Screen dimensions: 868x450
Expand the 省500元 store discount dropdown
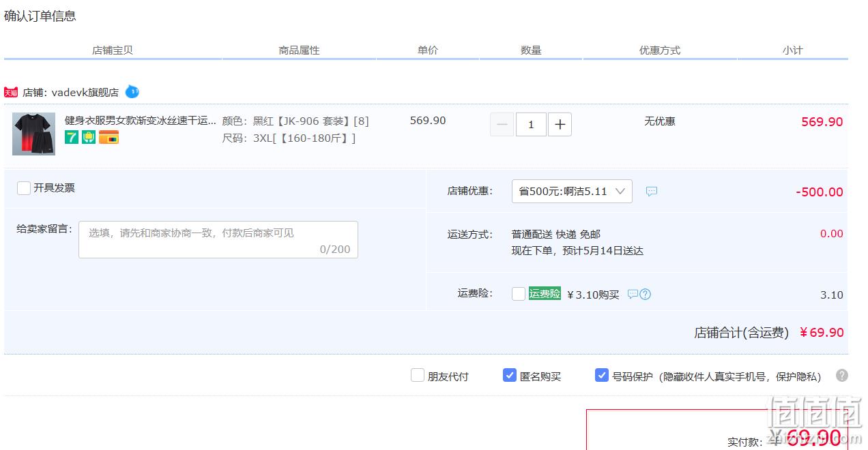pos(572,192)
